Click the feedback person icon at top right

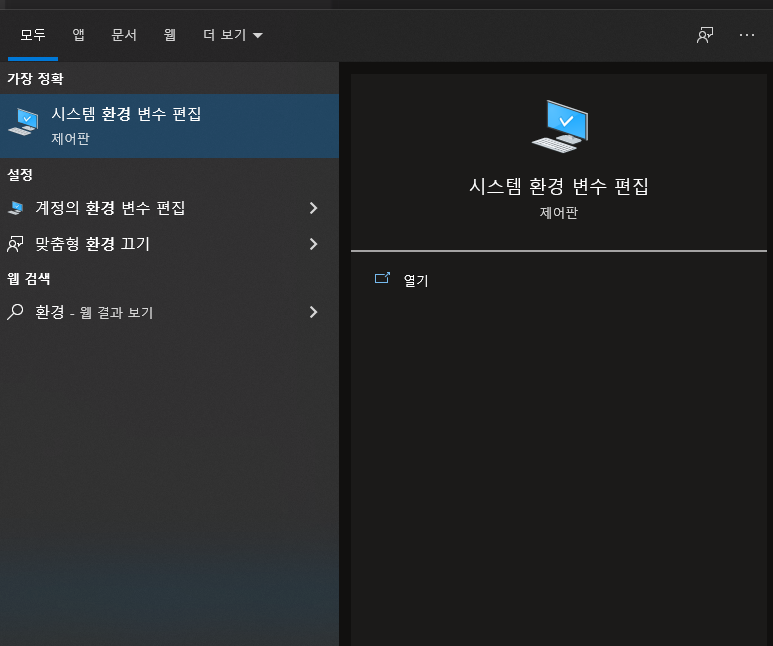click(x=705, y=35)
